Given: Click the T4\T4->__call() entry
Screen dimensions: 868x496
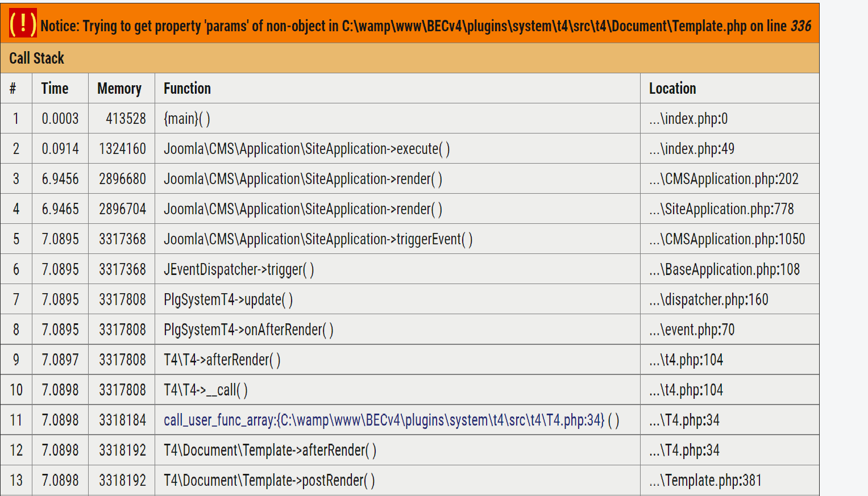Looking at the screenshot, I should tap(205, 390).
